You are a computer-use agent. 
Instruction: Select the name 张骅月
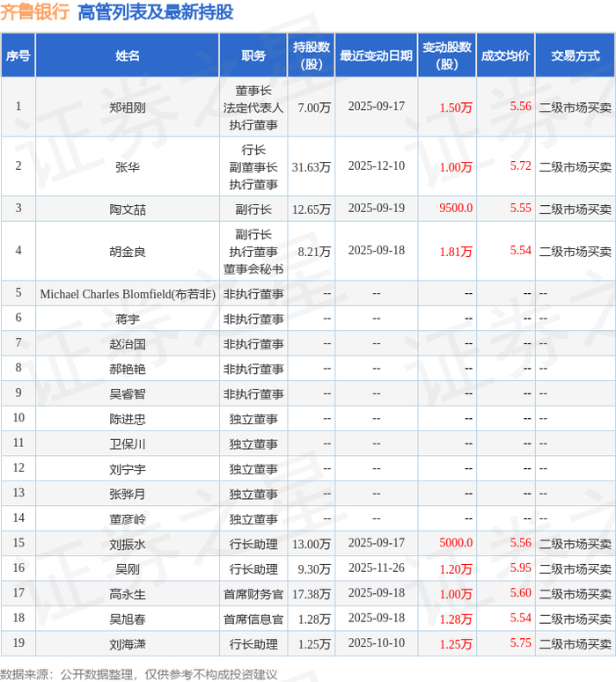[127, 494]
